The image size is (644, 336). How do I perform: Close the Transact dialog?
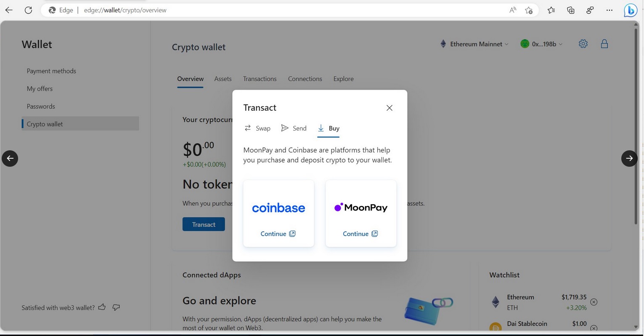pyautogui.click(x=390, y=108)
